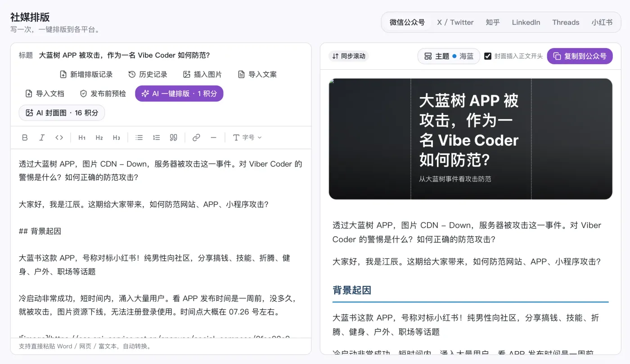The height and width of the screenshot is (364, 630).
Task: Click editor paragraph starting 大家好，我是江辰
Action: pos(144,204)
